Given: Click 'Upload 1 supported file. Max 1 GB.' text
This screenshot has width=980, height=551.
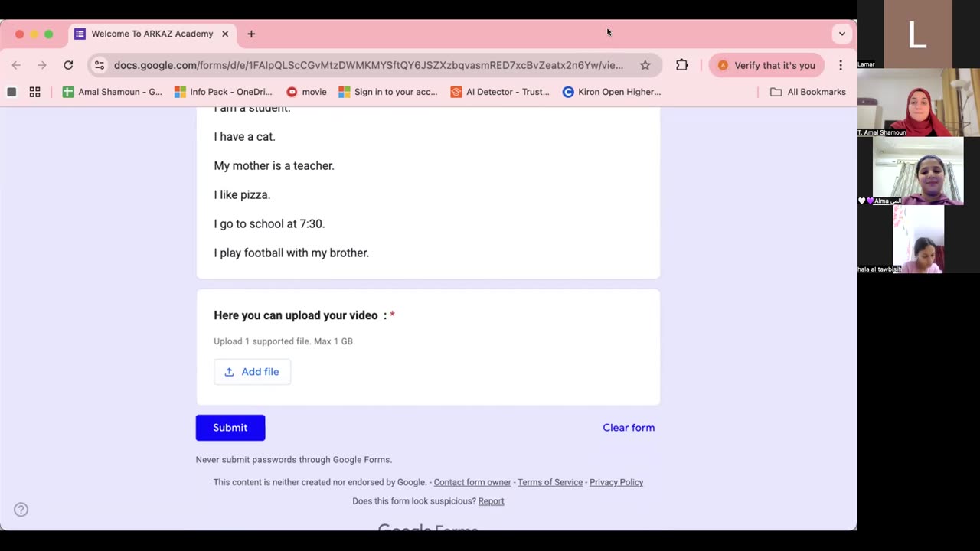Looking at the screenshot, I should pyautogui.click(x=284, y=341).
